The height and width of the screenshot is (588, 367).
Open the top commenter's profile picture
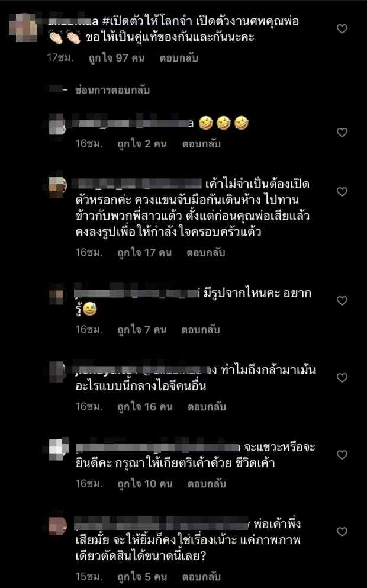[23, 27]
